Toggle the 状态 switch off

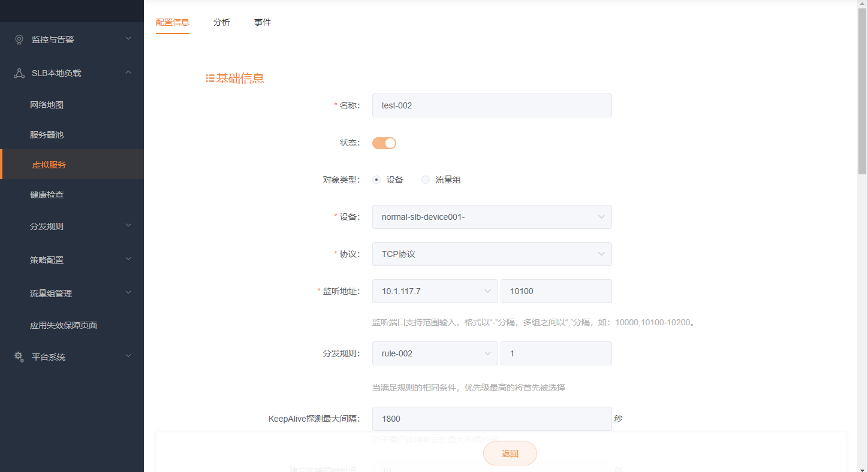[x=384, y=143]
